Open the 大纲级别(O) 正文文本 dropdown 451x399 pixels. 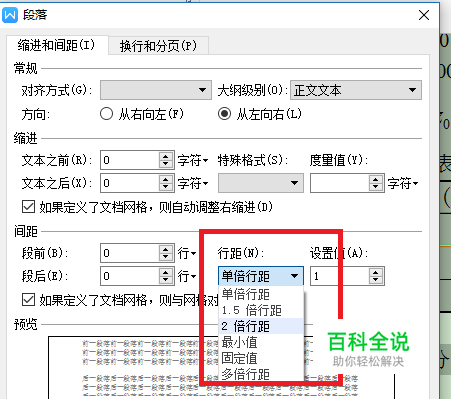click(356, 90)
